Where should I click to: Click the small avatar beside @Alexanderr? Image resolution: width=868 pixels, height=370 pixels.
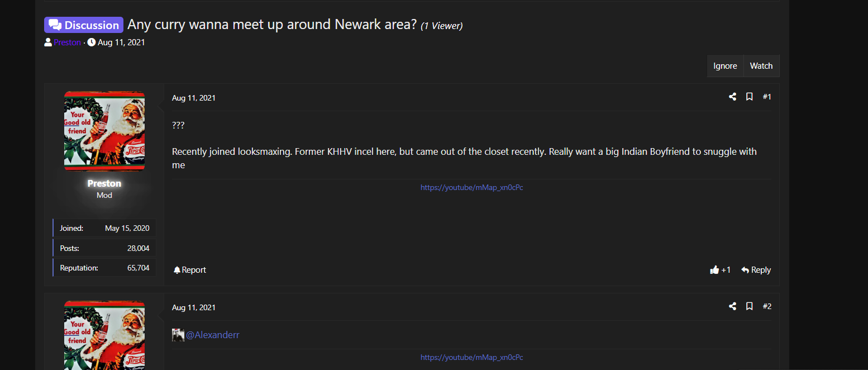pos(178,335)
